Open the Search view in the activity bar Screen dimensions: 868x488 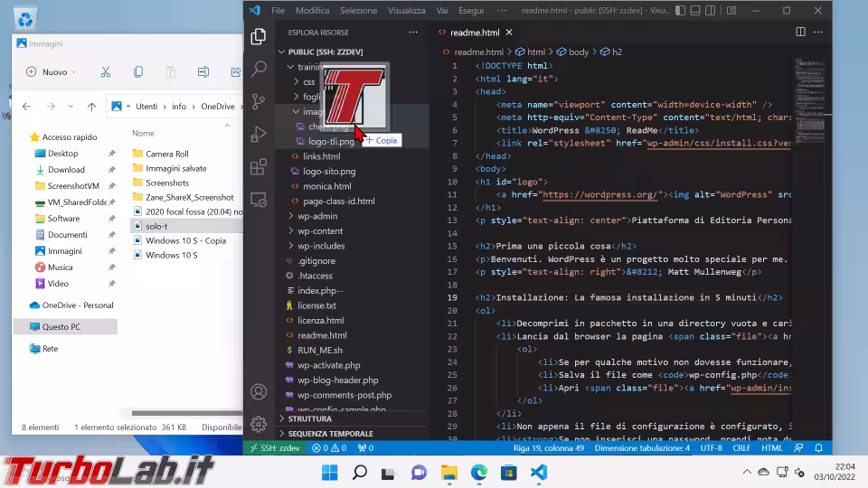[259, 69]
